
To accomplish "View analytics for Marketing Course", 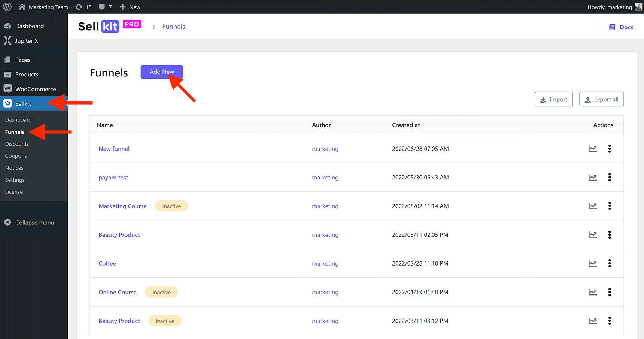I will (x=593, y=206).
